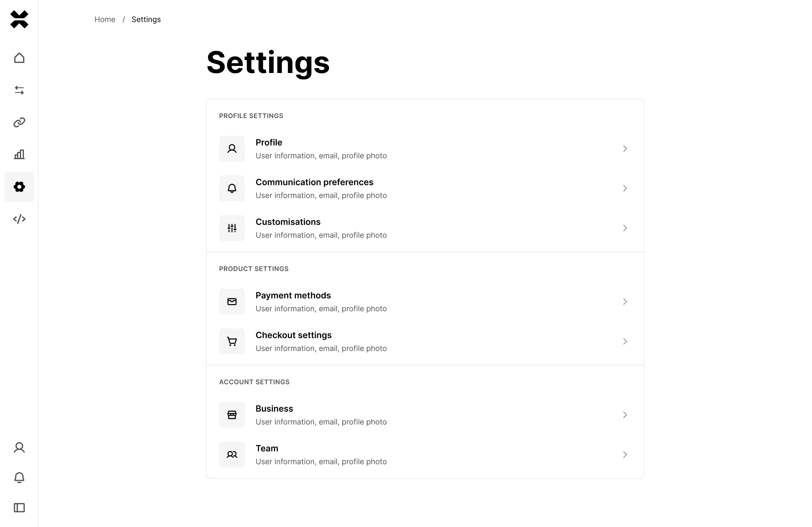Viewport: 812px width, 527px height.
Task: Select the gear settings icon in sidebar
Action: [19, 187]
